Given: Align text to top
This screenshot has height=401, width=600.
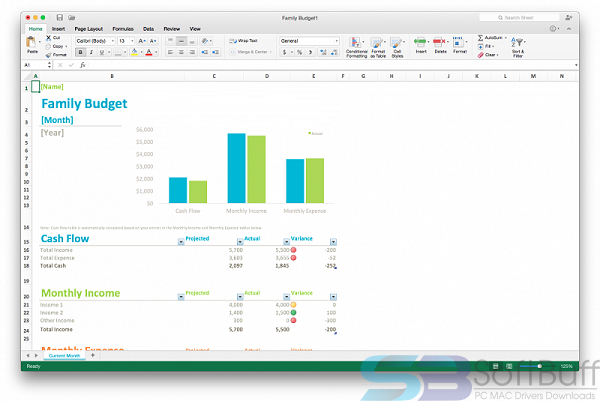Looking at the screenshot, I should tap(171, 41).
